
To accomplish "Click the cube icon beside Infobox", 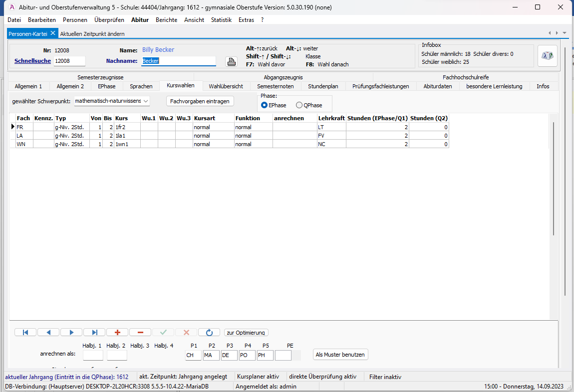I will click(x=547, y=56).
